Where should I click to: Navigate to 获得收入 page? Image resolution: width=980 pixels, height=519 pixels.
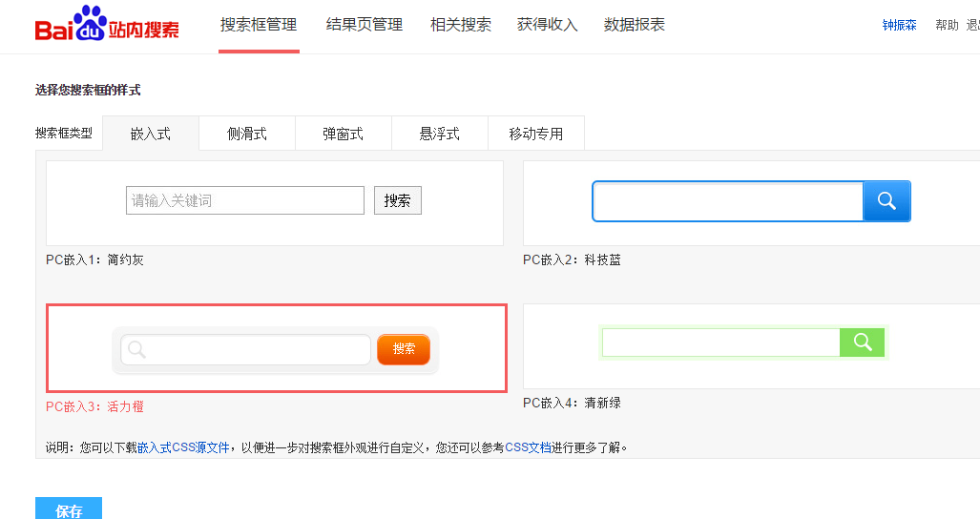click(x=547, y=25)
